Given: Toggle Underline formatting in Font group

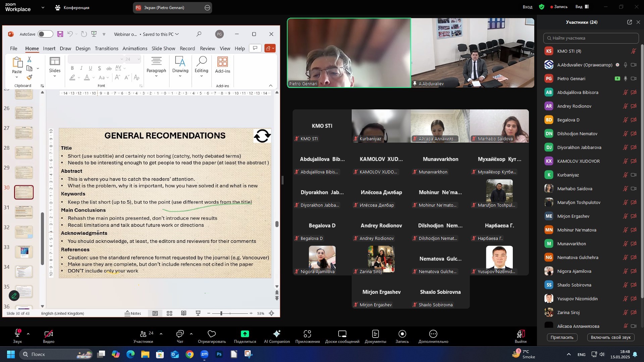Looking at the screenshot, I should pos(90,68).
